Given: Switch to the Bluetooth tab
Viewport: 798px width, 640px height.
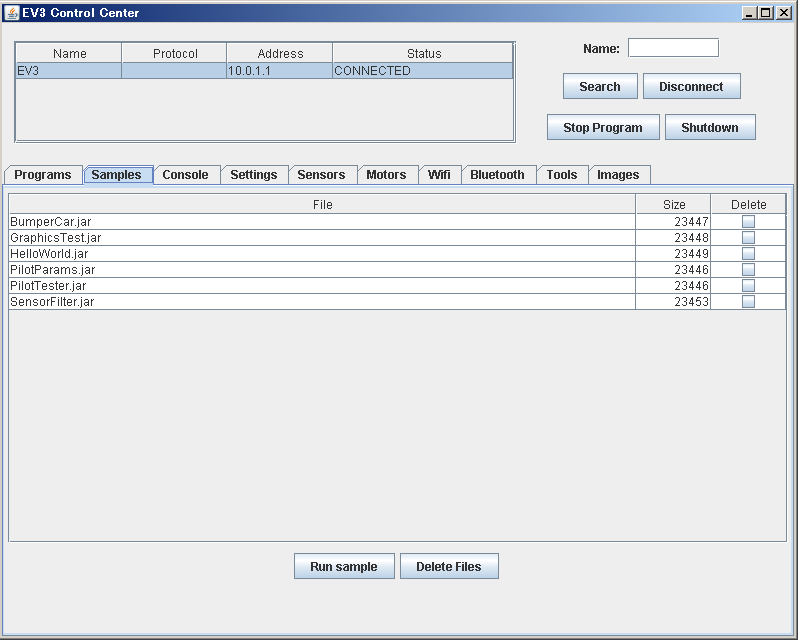Looking at the screenshot, I should [497, 174].
